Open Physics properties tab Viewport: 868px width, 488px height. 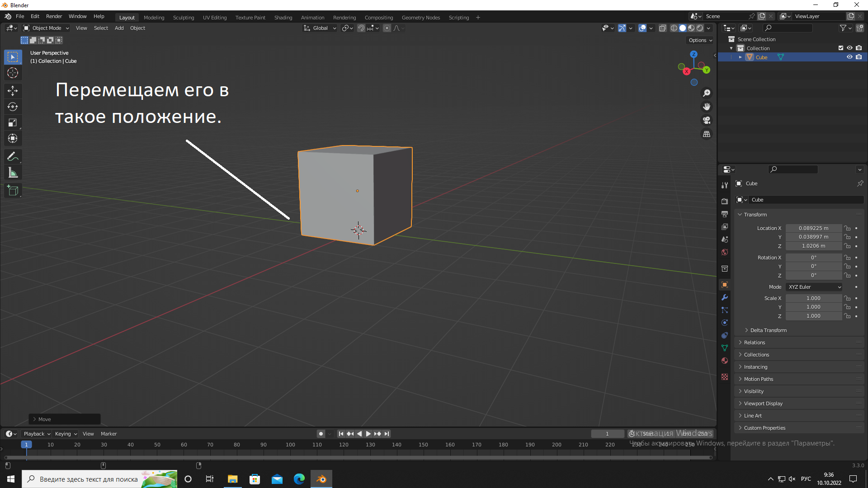click(725, 323)
